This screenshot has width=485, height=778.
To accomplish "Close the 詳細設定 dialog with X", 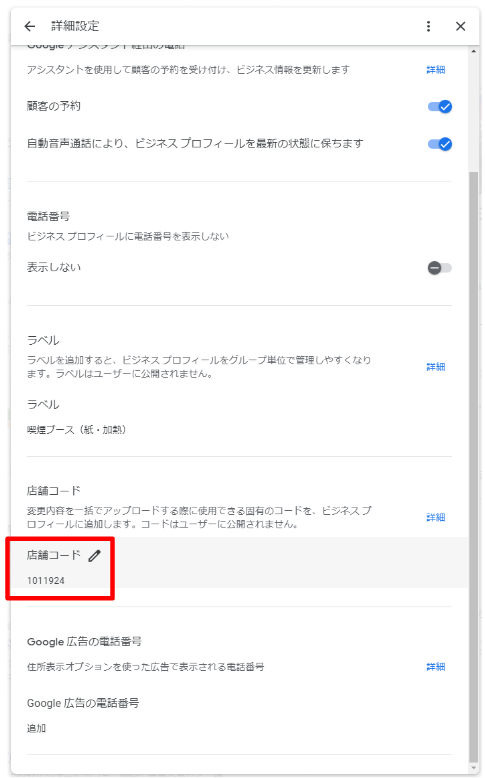I will [461, 26].
